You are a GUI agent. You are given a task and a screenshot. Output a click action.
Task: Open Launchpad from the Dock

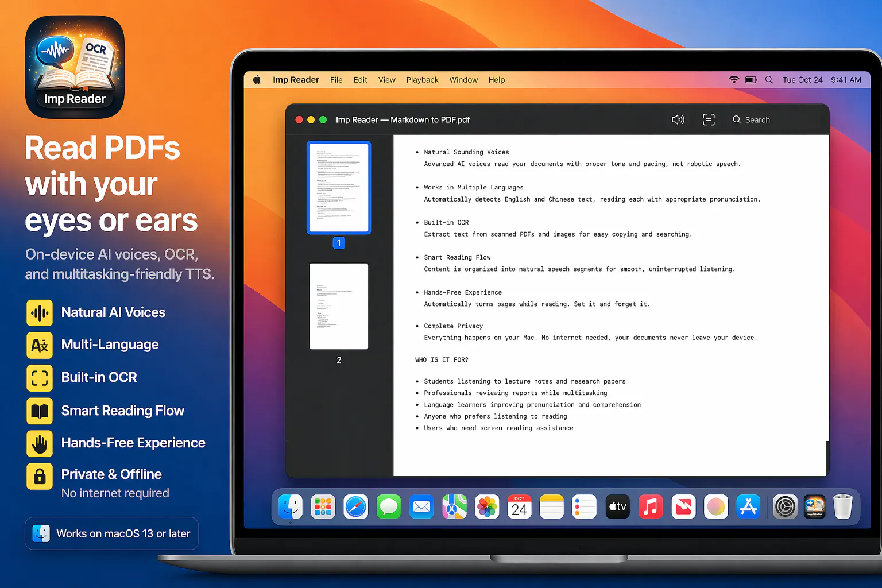(323, 506)
